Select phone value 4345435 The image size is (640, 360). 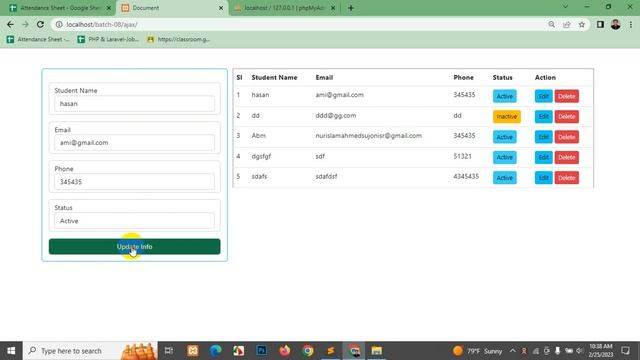466,176
